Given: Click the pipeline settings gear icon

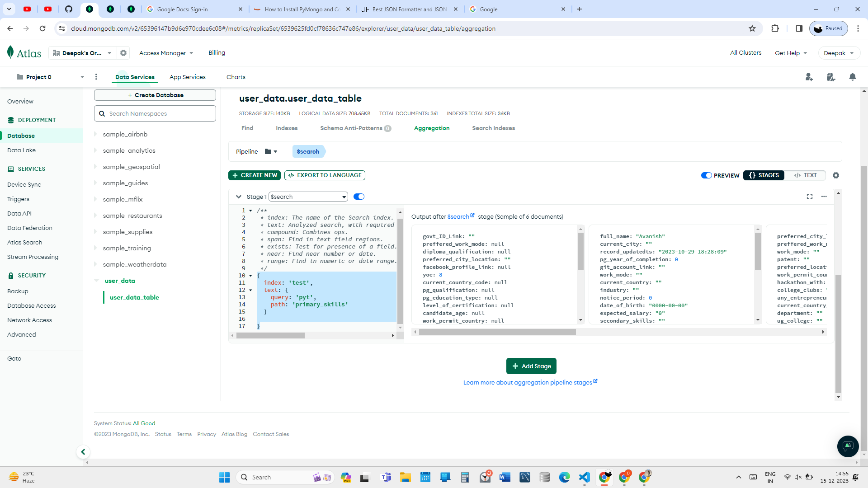Looking at the screenshot, I should click(836, 175).
